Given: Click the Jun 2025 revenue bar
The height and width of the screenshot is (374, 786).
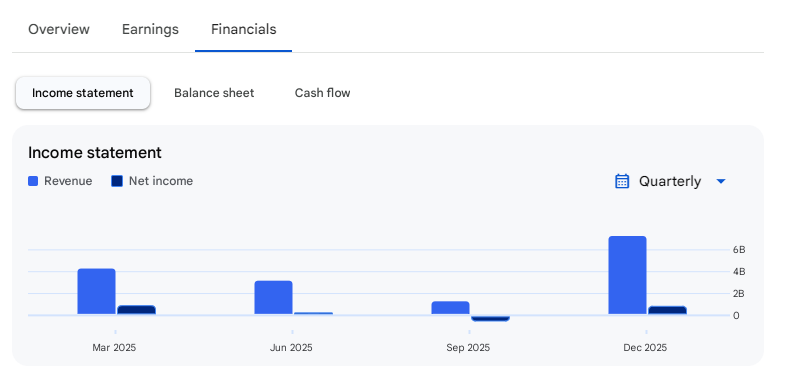Looking at the screenshot, I should 273,298.
